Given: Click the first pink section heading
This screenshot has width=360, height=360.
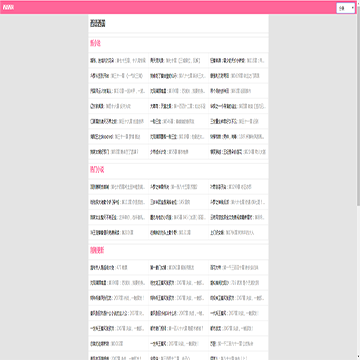Looking at the screenshot, I should click(95, 43).
